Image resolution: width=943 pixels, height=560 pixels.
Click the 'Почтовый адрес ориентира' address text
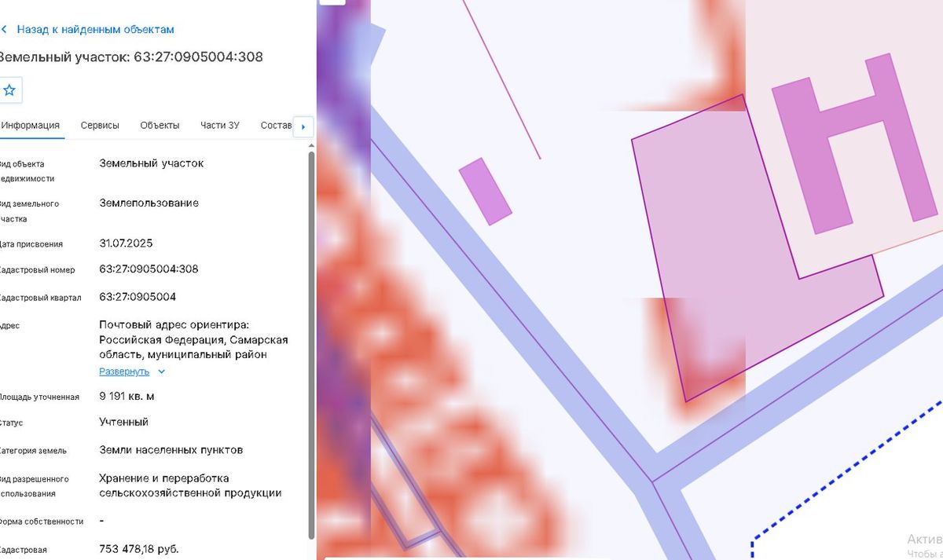193,339
